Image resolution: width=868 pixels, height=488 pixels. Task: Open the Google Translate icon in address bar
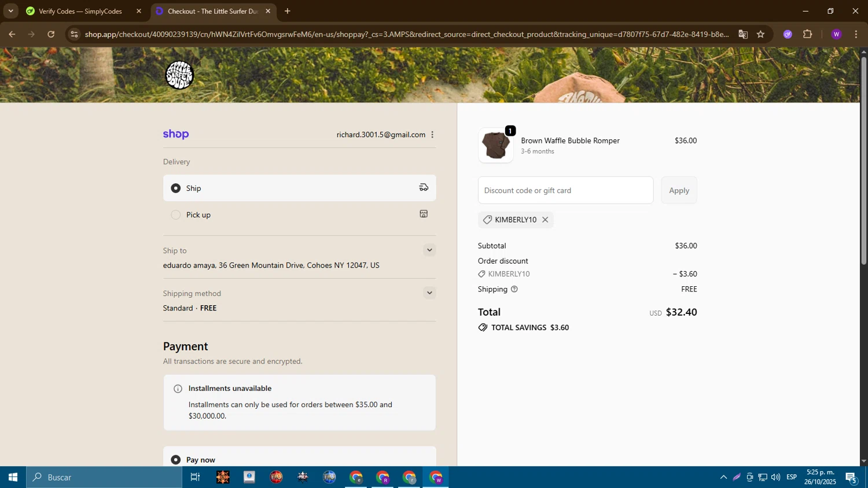(743, 34)
